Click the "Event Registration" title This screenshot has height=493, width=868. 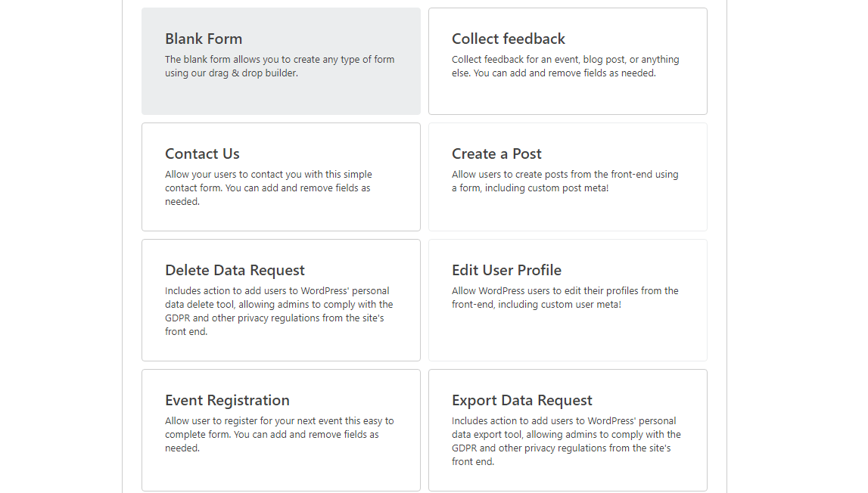(x=227, y=400)
